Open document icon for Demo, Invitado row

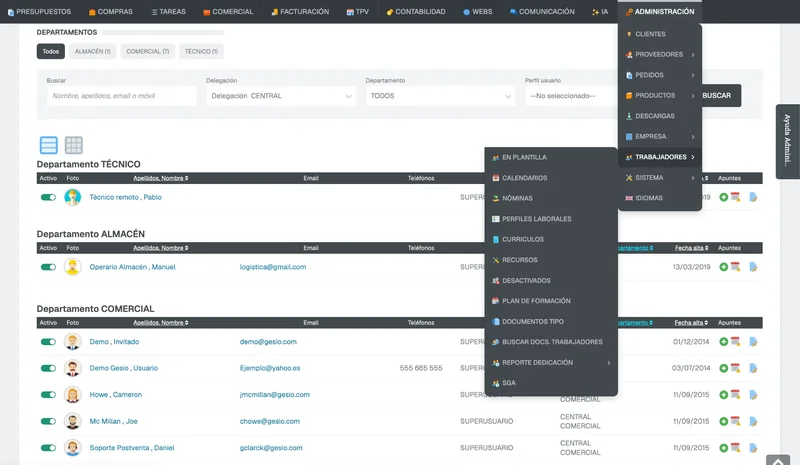click(753, 341)
